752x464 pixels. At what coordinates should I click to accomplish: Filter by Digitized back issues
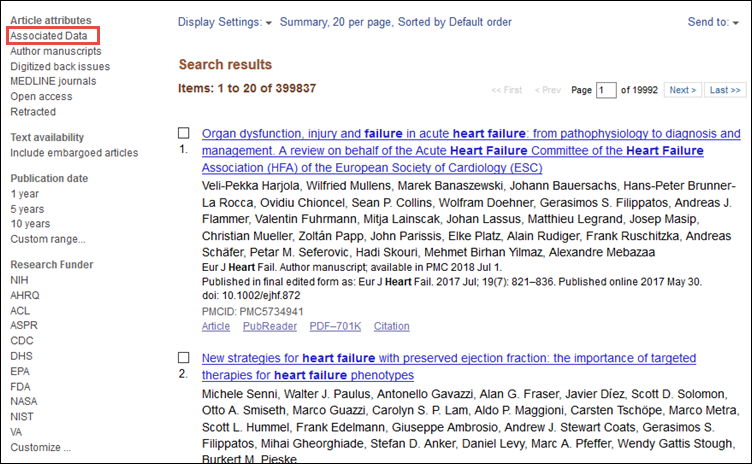[x=60, y=67]
